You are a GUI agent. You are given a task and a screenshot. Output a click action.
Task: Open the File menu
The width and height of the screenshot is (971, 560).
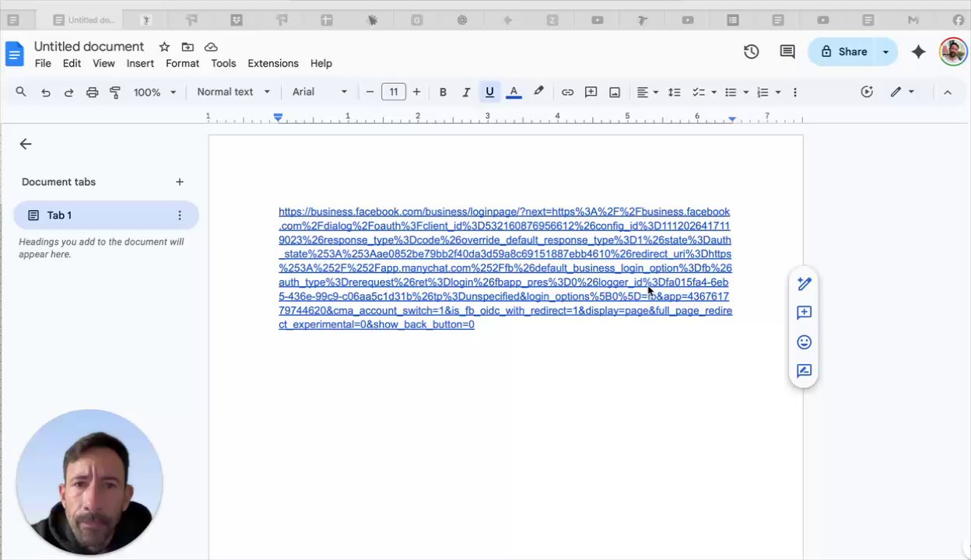[x=43, y=63]
